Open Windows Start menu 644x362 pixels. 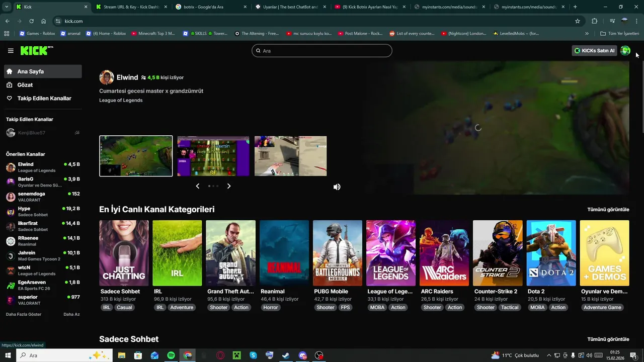click(8, 355)
